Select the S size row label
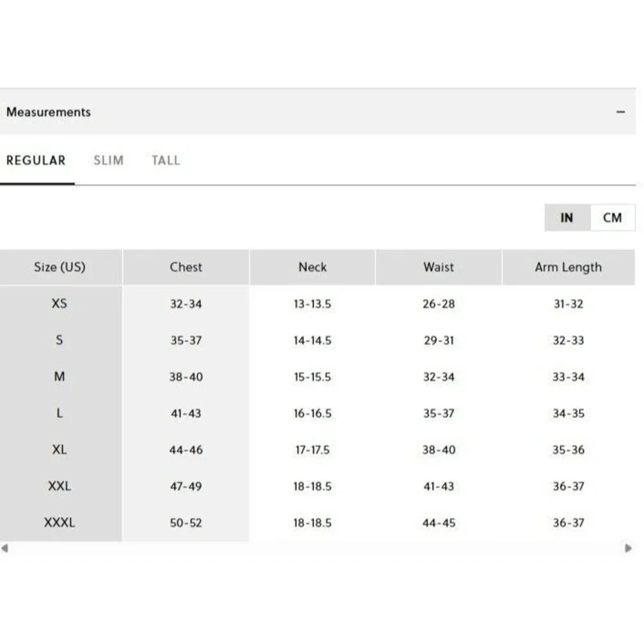 coord(59,340)
